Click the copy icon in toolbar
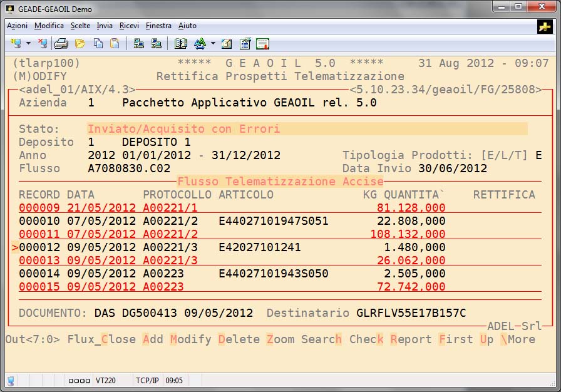The image size is (561, 392). 98,43
